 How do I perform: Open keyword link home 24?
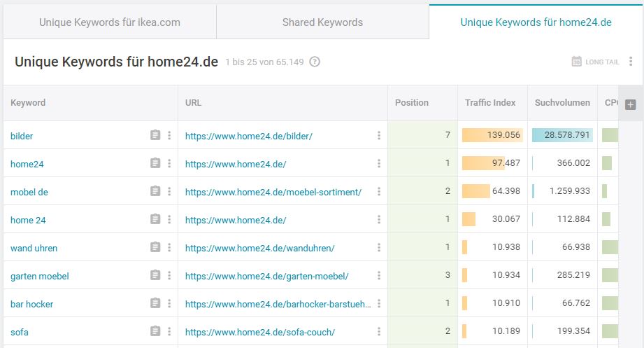coord(28,220)
